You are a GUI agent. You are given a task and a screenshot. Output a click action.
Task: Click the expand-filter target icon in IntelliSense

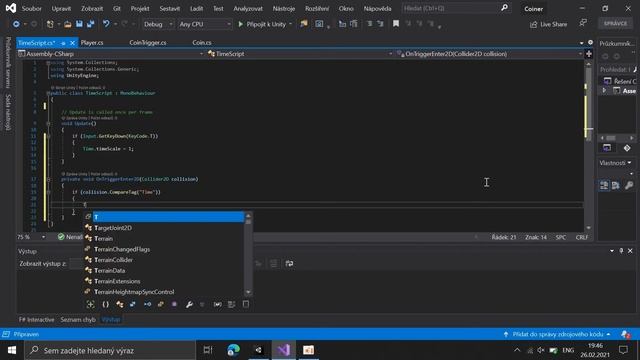pyautogui.click(x=91, y=304)
